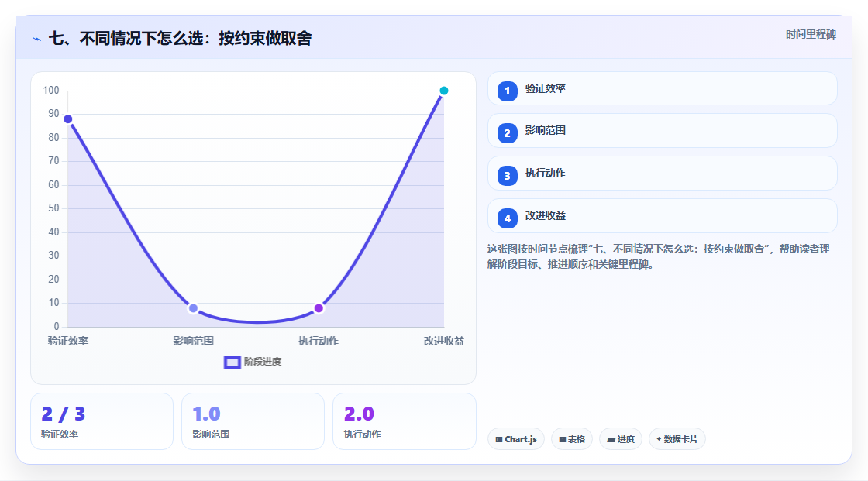Click the number 3 badge for 执行动作
This screenshot has height=481, width=868.
(x=507, y=176)
